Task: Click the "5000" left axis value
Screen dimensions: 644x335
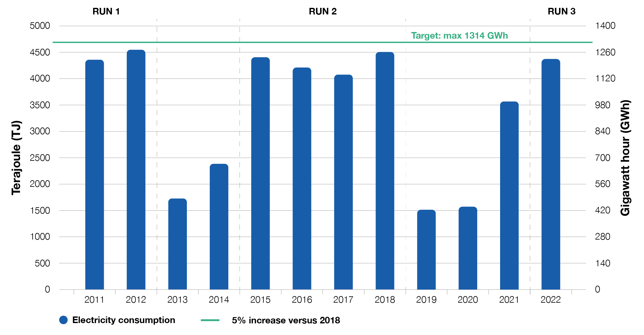Action: [40, 26]
